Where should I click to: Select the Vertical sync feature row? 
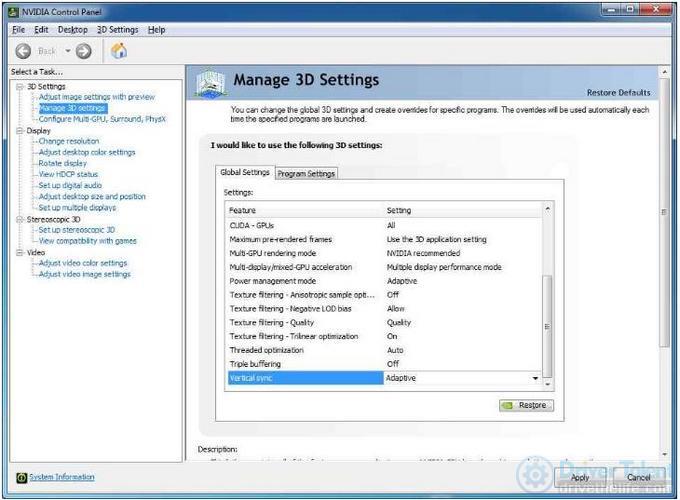pos(306,378)
